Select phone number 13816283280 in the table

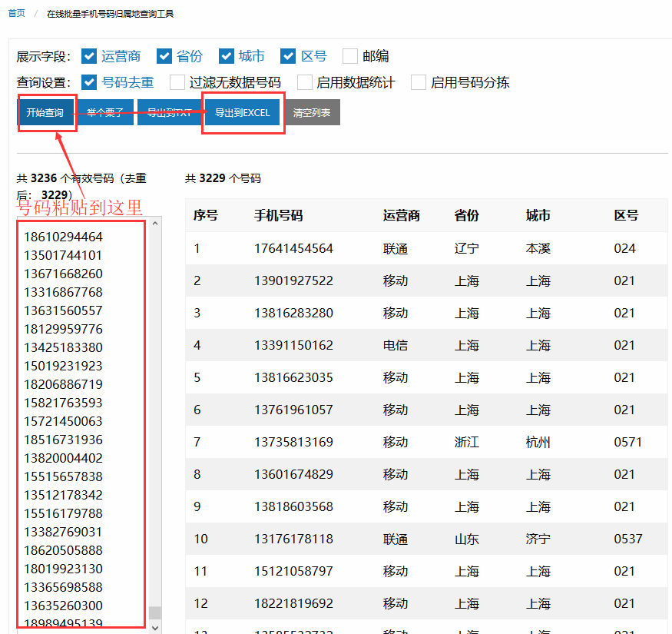coord(293,313)
